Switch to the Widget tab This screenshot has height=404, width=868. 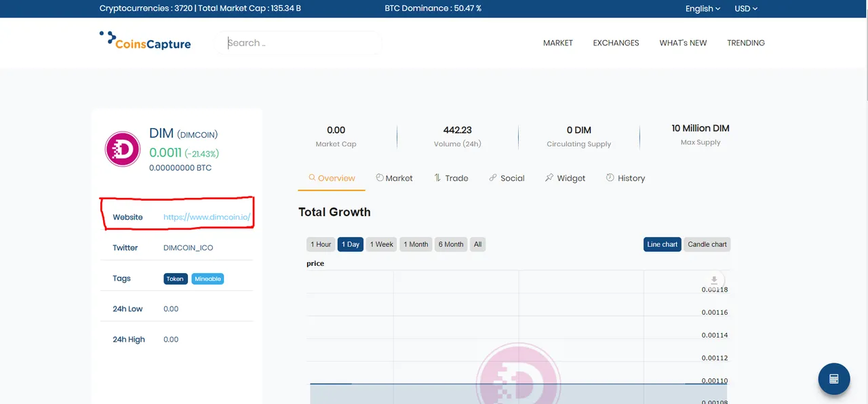[x=565, y=178]
